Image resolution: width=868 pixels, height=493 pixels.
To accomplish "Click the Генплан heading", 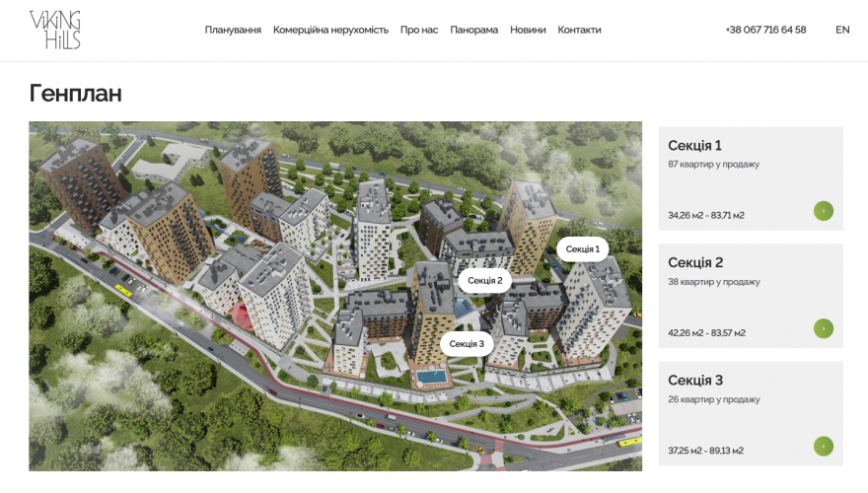I will [x=75, y=93].
